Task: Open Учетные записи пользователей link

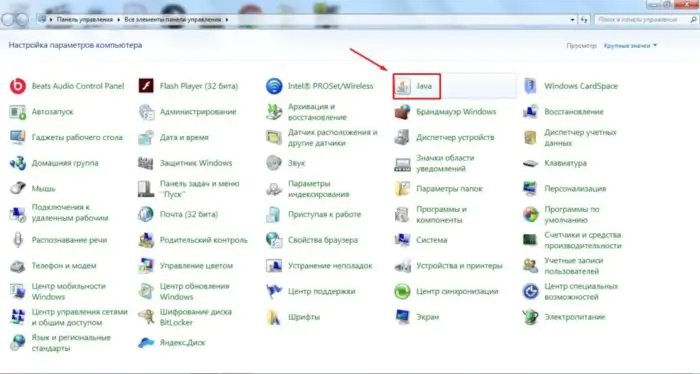Action: (x=574, y=266)
